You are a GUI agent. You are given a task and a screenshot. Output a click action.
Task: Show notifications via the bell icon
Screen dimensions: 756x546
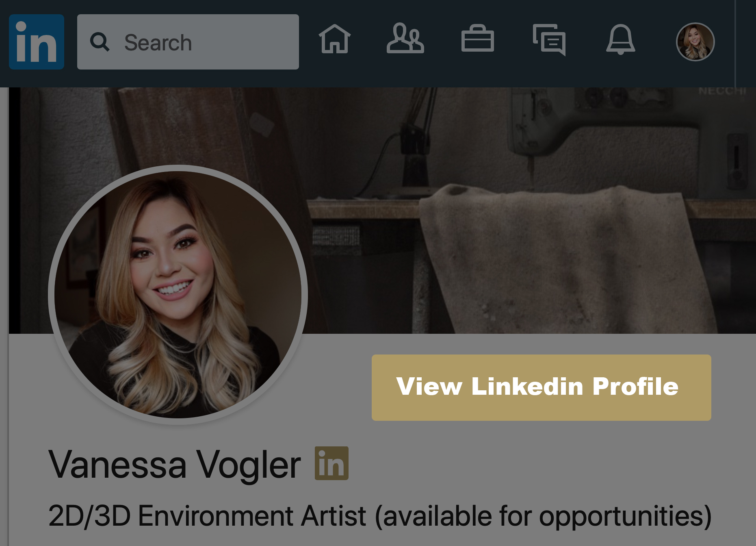620,39
